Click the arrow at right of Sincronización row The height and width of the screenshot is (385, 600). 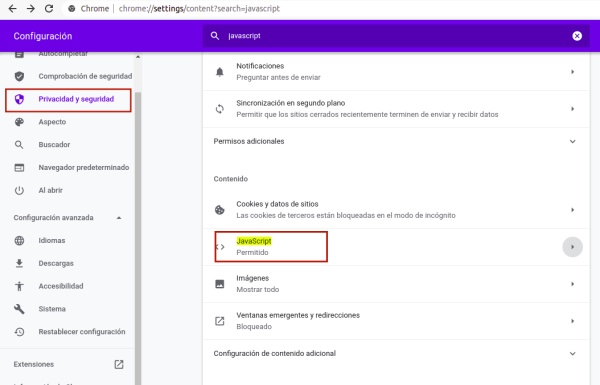click(x=572, y=109)
